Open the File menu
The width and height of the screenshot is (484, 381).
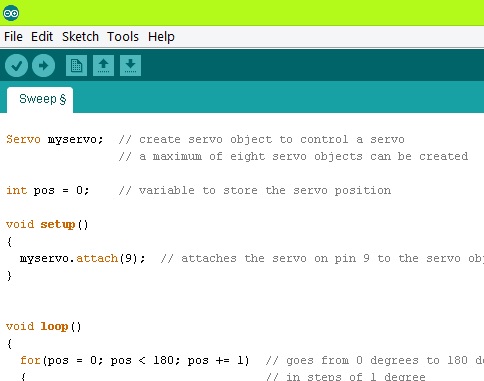(13, 36)
